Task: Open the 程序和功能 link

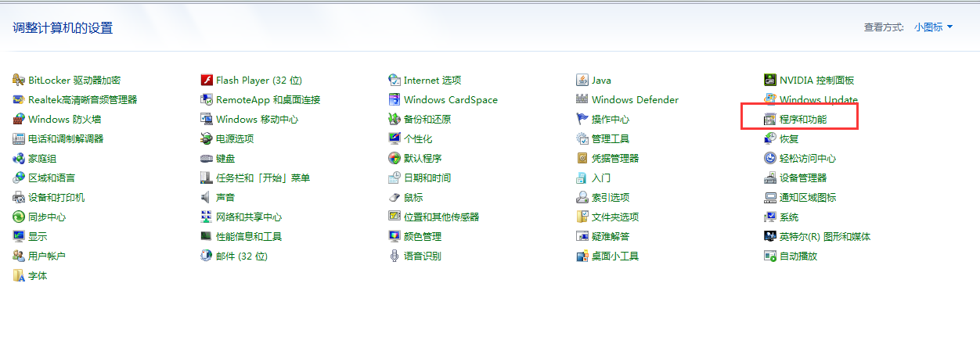Action: tap(802, 119)
